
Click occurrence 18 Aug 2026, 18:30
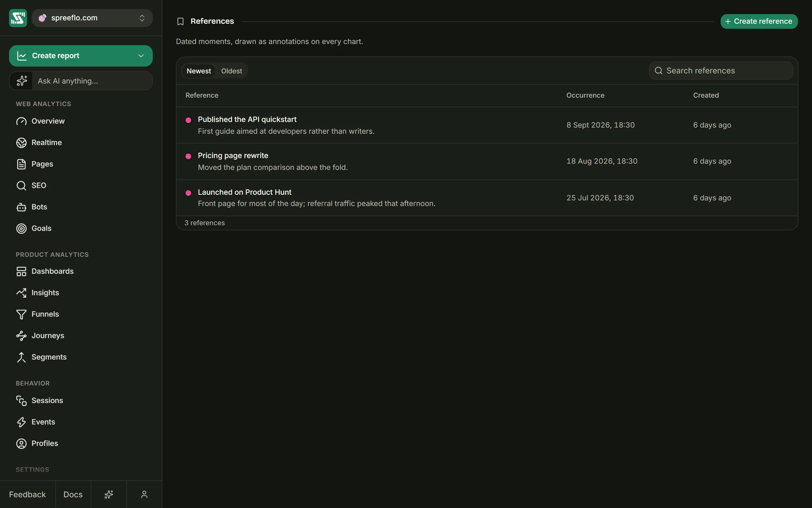tap(602, 161)
